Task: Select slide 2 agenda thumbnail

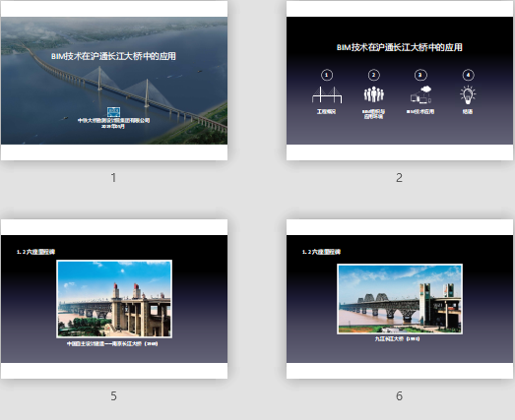Action: point(400,81)
